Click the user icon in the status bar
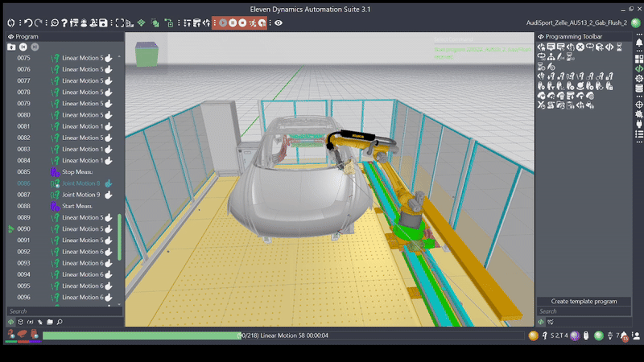 636,336
